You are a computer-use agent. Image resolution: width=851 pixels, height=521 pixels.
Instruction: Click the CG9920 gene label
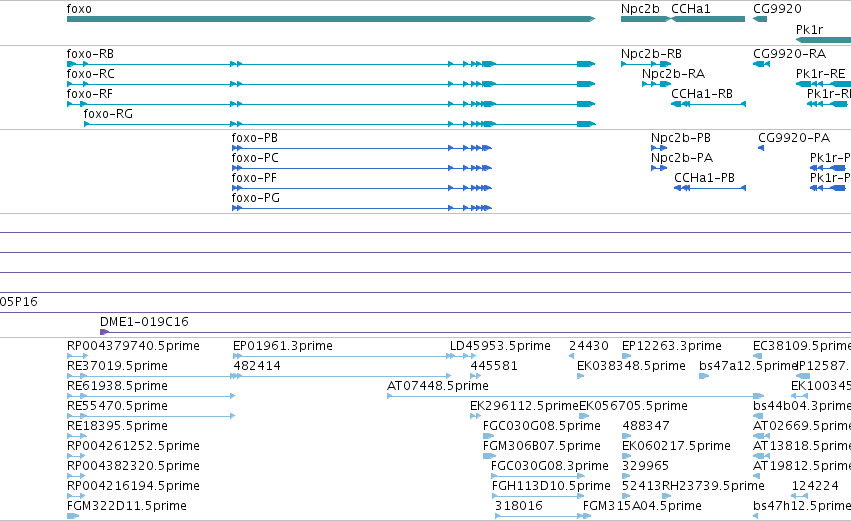tap(777, 9)
